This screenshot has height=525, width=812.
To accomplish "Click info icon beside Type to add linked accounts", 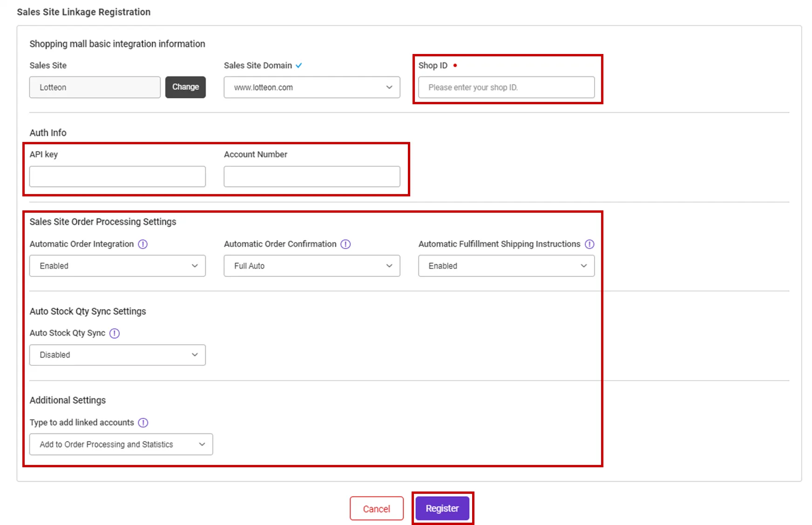I will [x=143, y=423].
